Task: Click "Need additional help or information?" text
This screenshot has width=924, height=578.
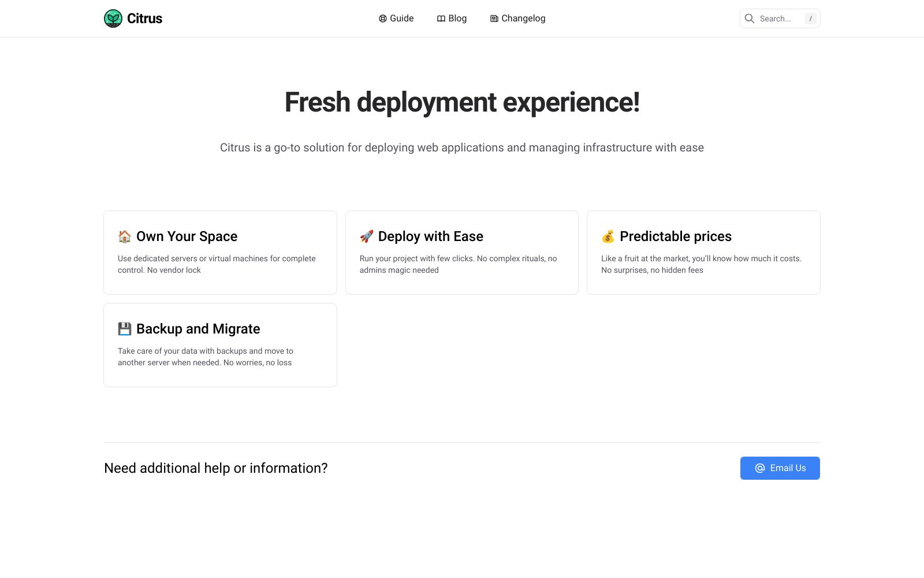Action: click(x=216, y=468)
